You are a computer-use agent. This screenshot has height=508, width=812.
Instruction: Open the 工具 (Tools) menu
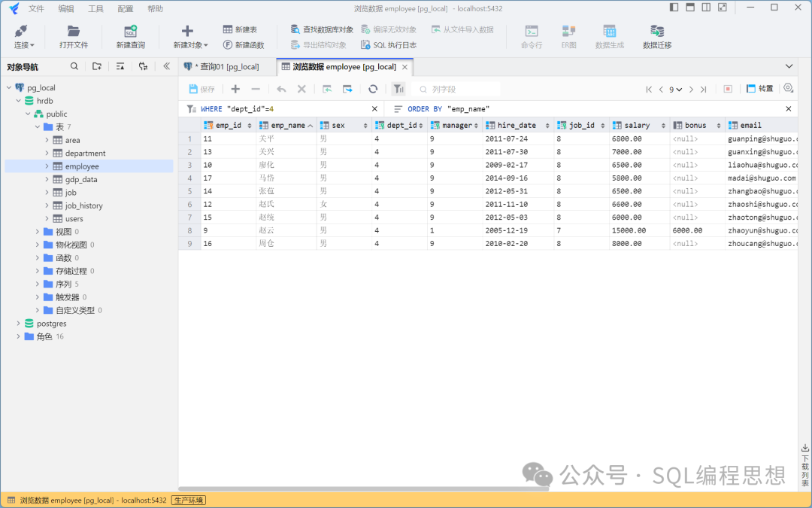[x=95, y=9]
